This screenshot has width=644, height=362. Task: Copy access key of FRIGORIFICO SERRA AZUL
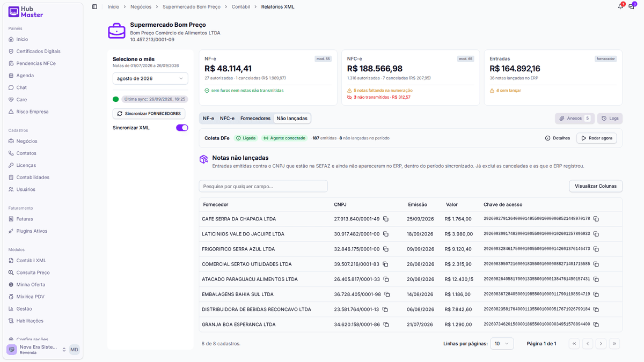click(x=596, y=249)
